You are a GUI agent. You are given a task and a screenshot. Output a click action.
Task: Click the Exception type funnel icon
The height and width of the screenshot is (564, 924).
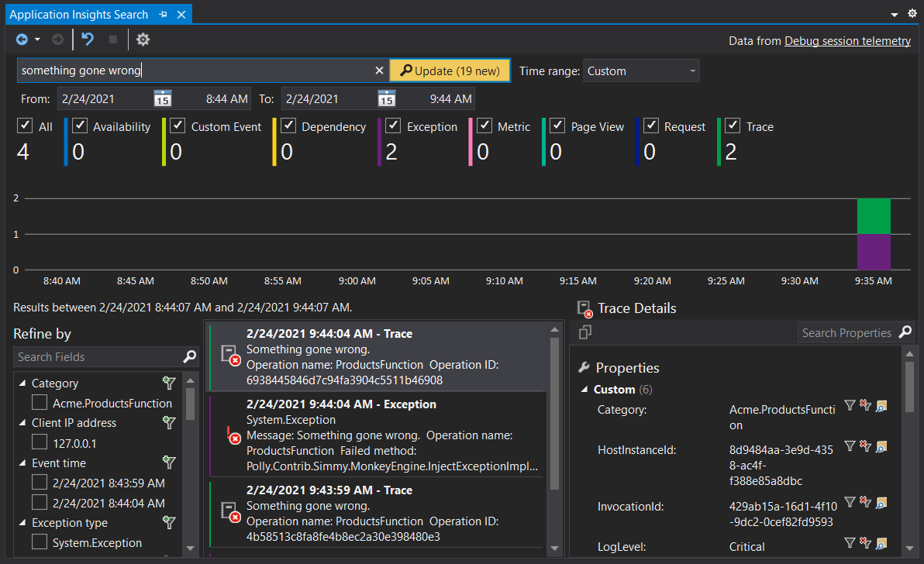click(x=169, y=522)
